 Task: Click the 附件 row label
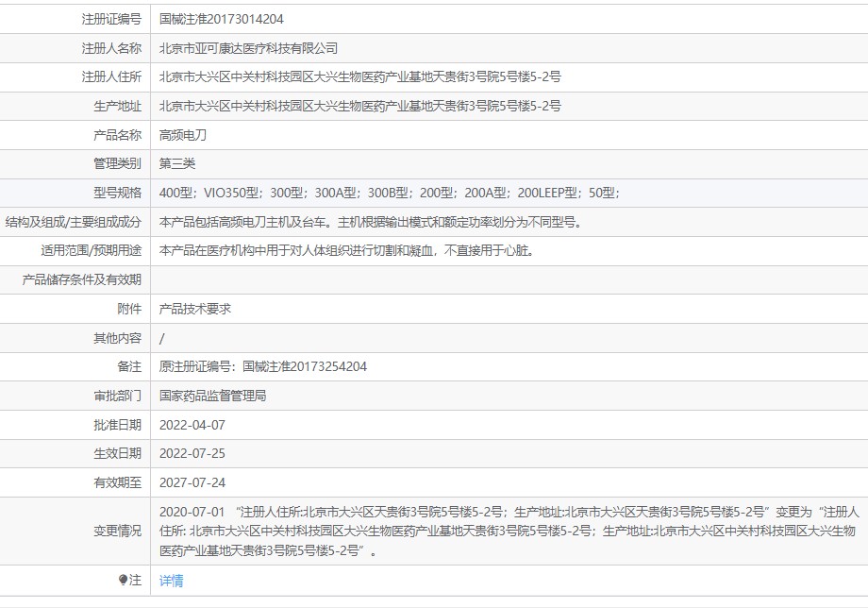click(x=129, y=309)
